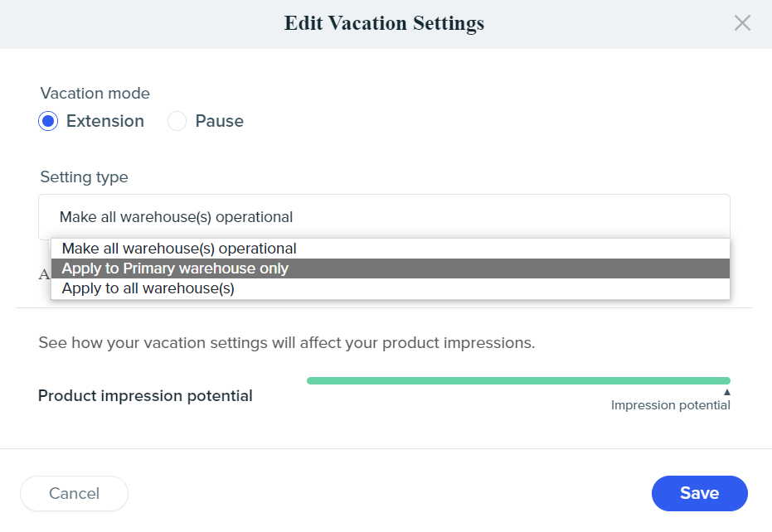Choose Make all warehouse(s) operational from list
The width and height of the screenshot is (772, 532).
click(179, 249)
